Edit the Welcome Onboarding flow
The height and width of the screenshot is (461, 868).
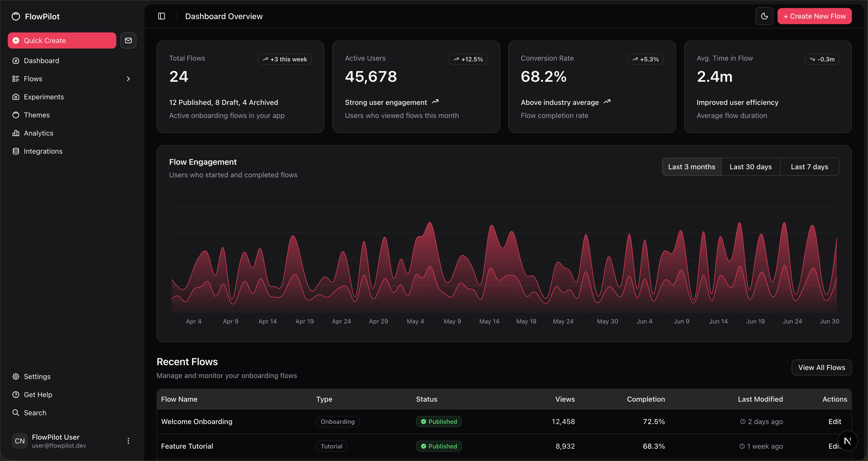(x=834, y=422)
